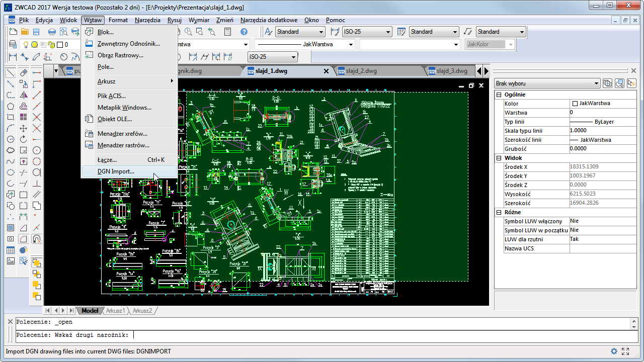Select the Table tool
Image resolution: width=644 pixels, height=362 pixels.
click(11, 250)
